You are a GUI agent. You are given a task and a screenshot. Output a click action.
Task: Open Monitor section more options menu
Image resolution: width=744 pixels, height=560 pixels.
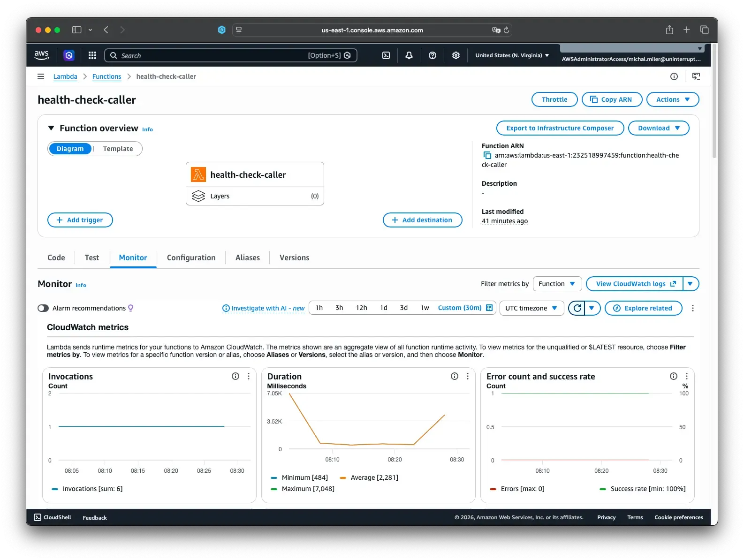693,308
